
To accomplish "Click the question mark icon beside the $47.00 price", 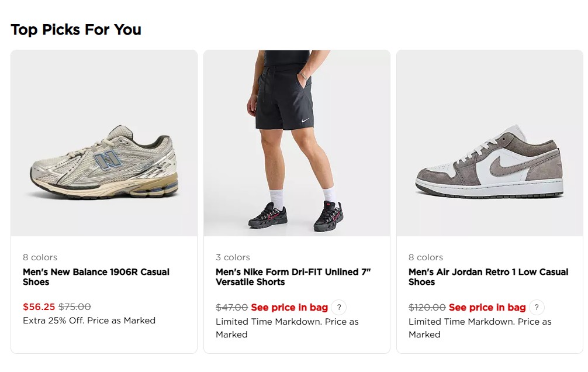I will coord(338,308).
